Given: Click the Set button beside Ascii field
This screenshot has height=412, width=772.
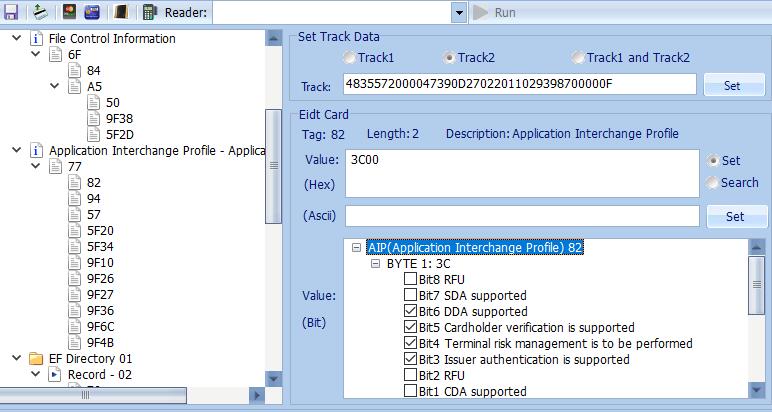Looking at the screenshot, I should pos(734,216).
